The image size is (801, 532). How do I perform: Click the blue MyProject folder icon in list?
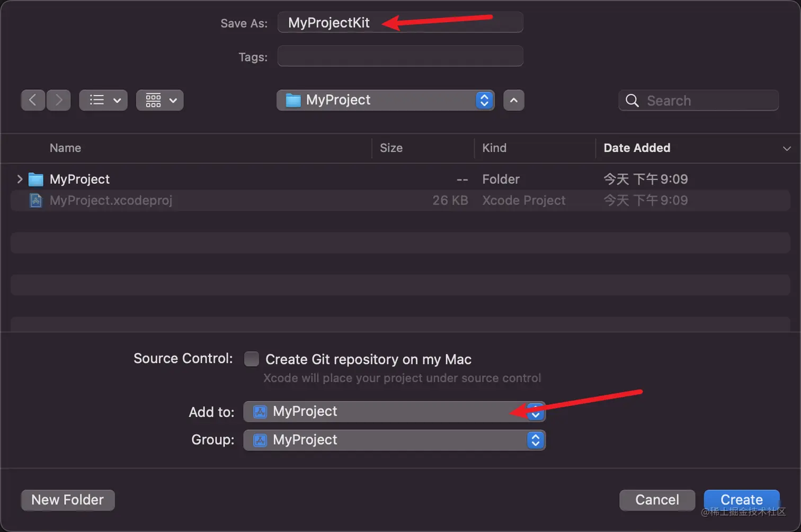click(x=35, y=180)
